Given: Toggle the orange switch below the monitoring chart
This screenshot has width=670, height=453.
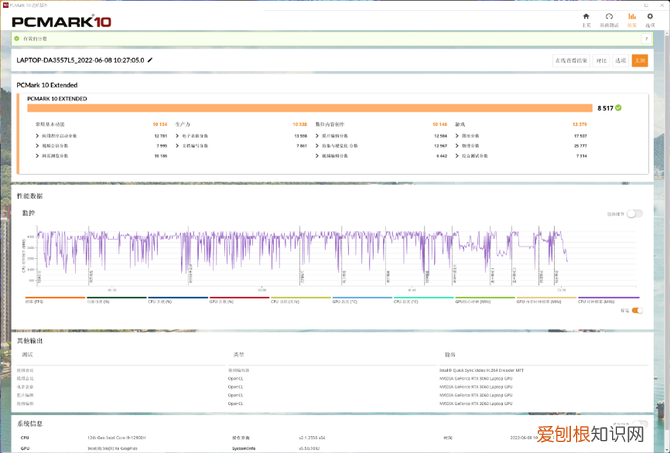Looking at the screenshot, I should click(x=637, y=311).
